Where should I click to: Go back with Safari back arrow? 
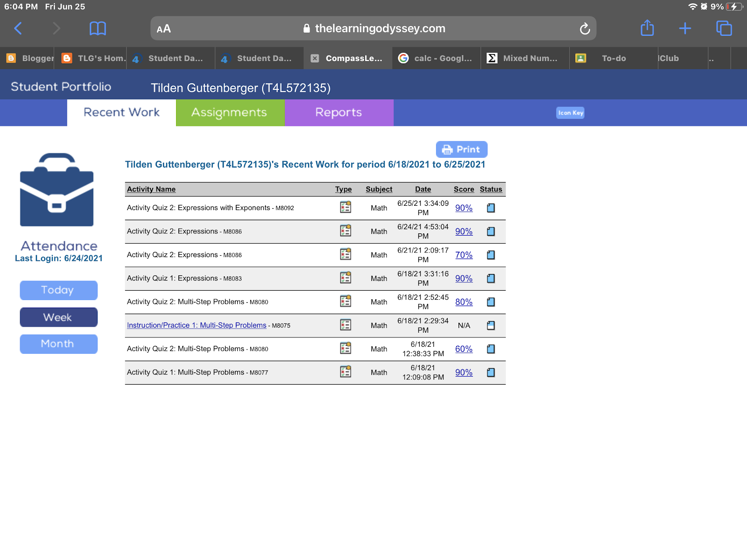click(18, 28)
